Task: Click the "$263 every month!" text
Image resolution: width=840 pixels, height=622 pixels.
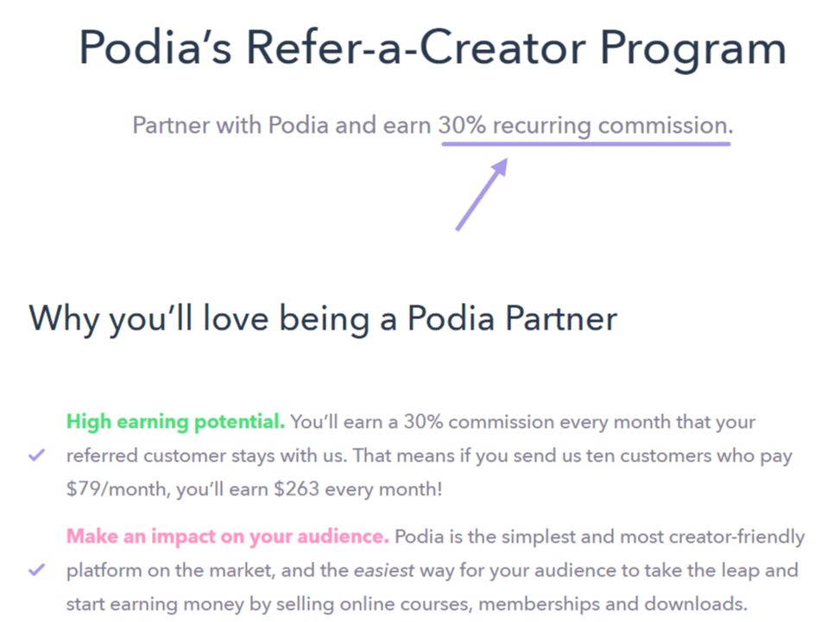Action: (x=358, y=489)
